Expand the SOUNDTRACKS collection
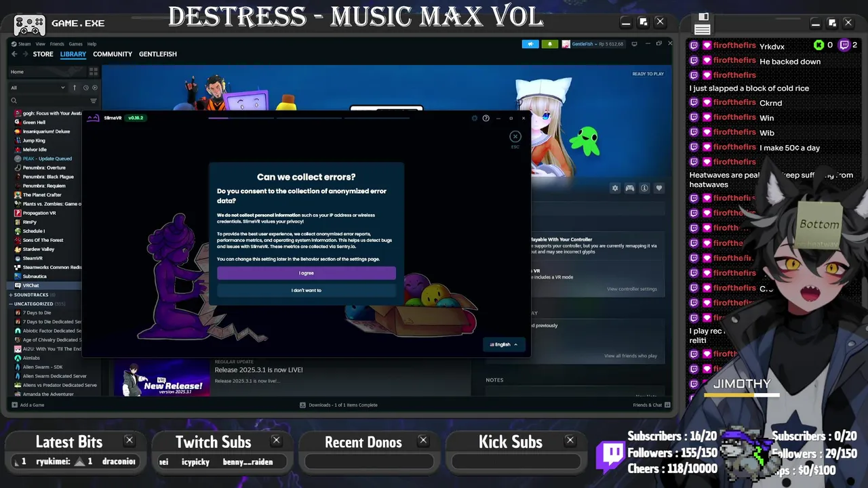Viewport: 868px width, 488px height. (x=31, y=295)
